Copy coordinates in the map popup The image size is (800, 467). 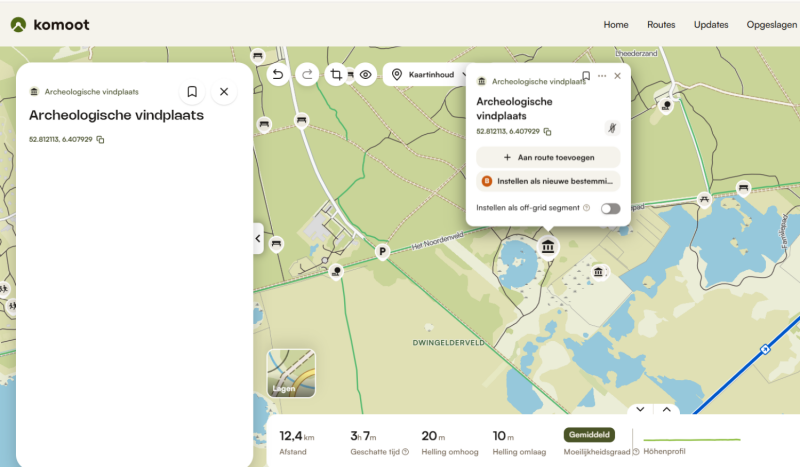coord(547,132)
